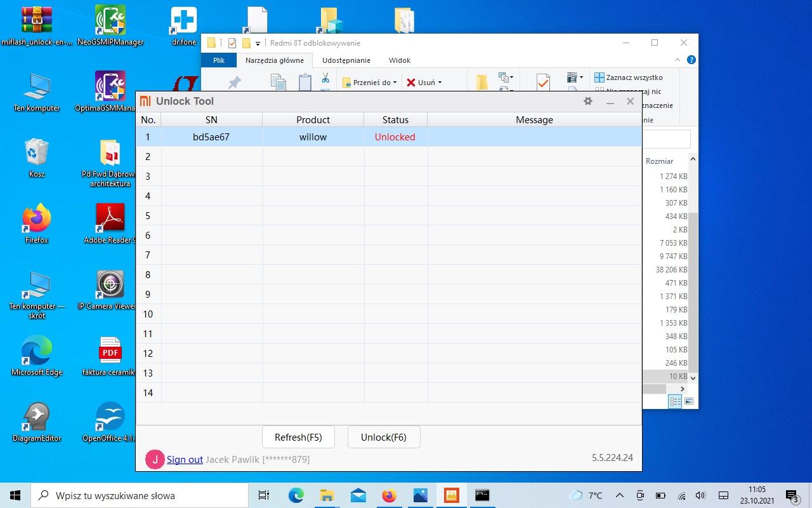Viewport: 812px width, 508px height.
Task: Switch to large icons view in Explorer
Action: pyautogui.click(x=688, y=401)
